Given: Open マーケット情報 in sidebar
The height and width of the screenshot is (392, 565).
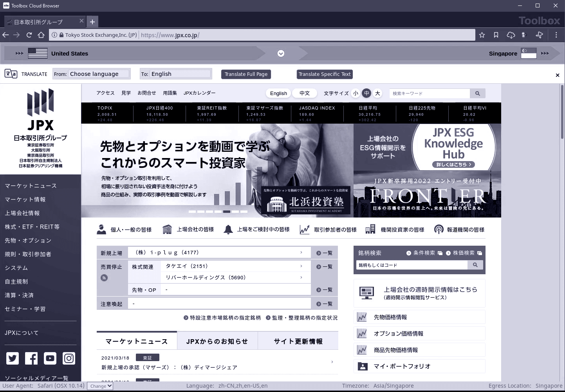Looking at the screenshot, I should tap(25, 200).
